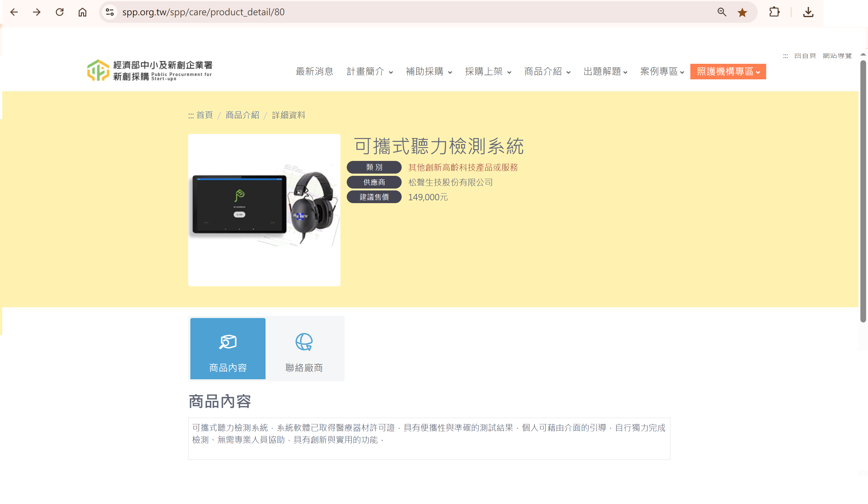Select the 商品內容 tab

click(x=228, y=348)
